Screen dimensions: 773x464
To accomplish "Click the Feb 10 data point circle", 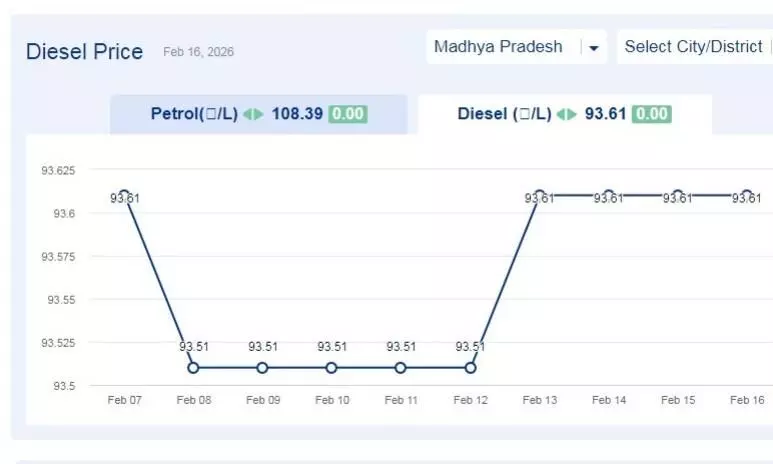I will click(x=331, y=368).
